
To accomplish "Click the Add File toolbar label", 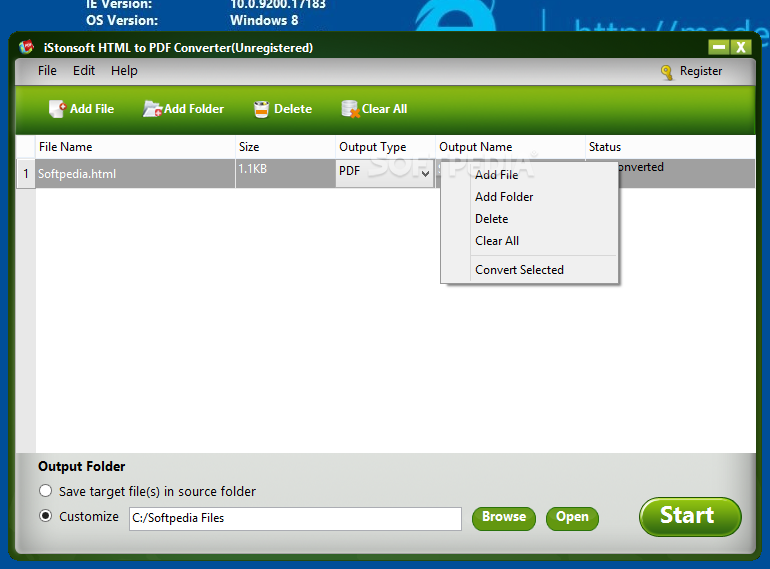I will (92, 109).
